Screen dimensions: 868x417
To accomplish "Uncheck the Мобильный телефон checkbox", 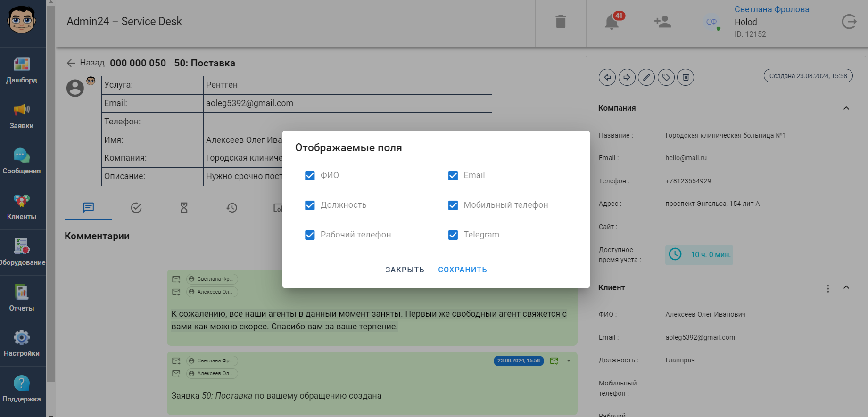I will pyautogui.click(x=453, y=205).
